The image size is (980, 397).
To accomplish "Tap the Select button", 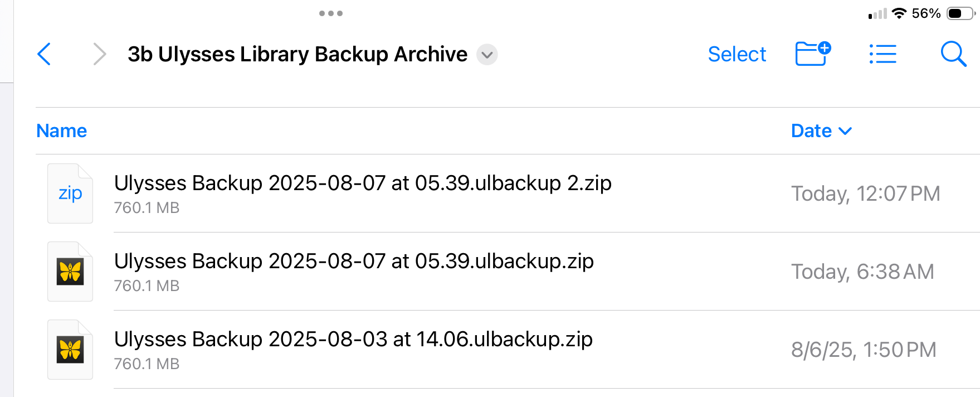I will pos(737,54).
